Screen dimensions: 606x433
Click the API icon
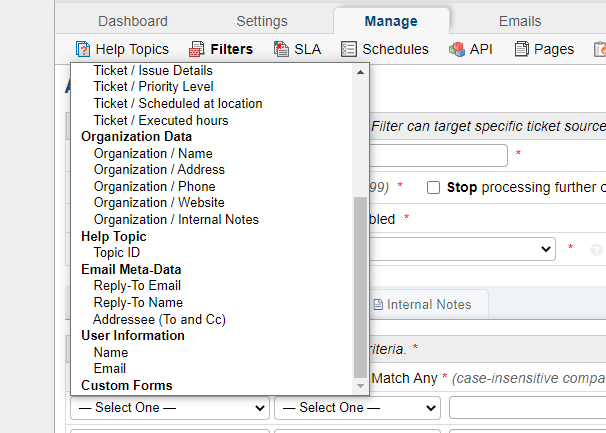coord(456,49)
